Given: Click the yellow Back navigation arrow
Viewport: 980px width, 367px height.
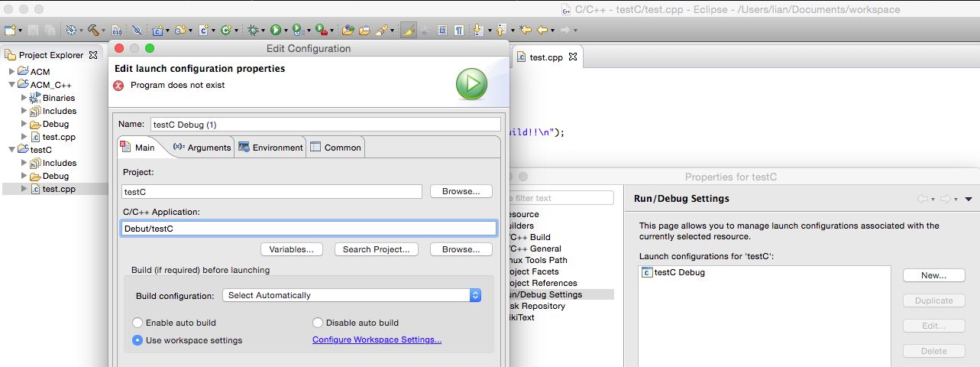Looking at the screenshot, I should (542, 30).
